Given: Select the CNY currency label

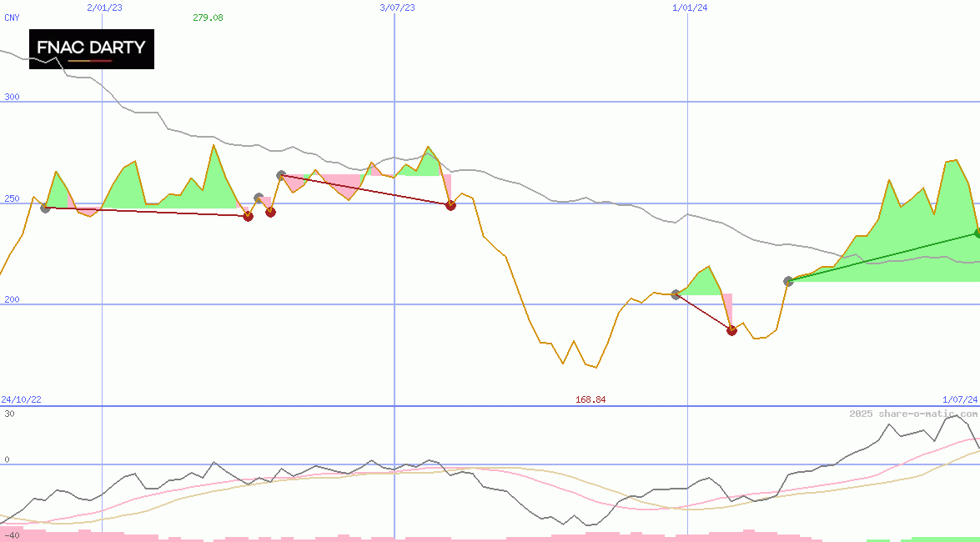Looking at the screenshot, I should point(12,18).
